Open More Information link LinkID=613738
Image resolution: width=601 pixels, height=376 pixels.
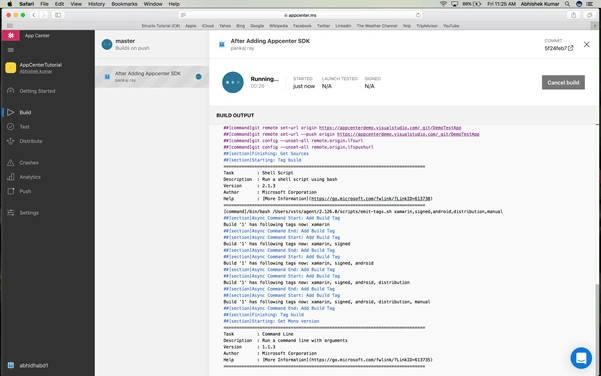click(x=370, y=199)
